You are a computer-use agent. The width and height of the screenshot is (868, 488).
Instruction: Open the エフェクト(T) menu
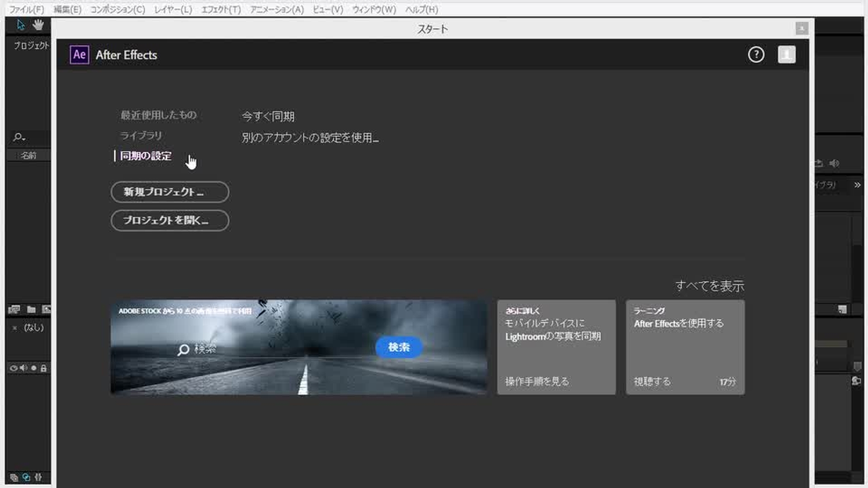(221, 9)
